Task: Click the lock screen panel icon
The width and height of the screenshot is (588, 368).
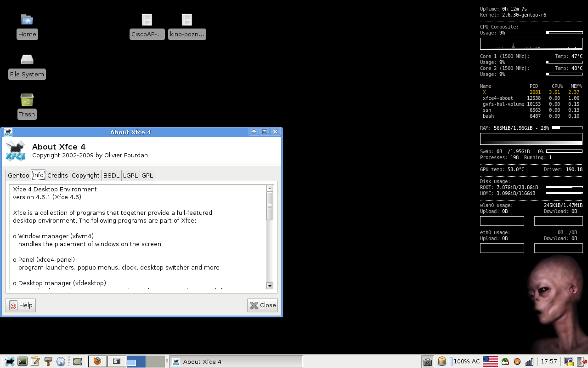Action: (x=569, y=362)
